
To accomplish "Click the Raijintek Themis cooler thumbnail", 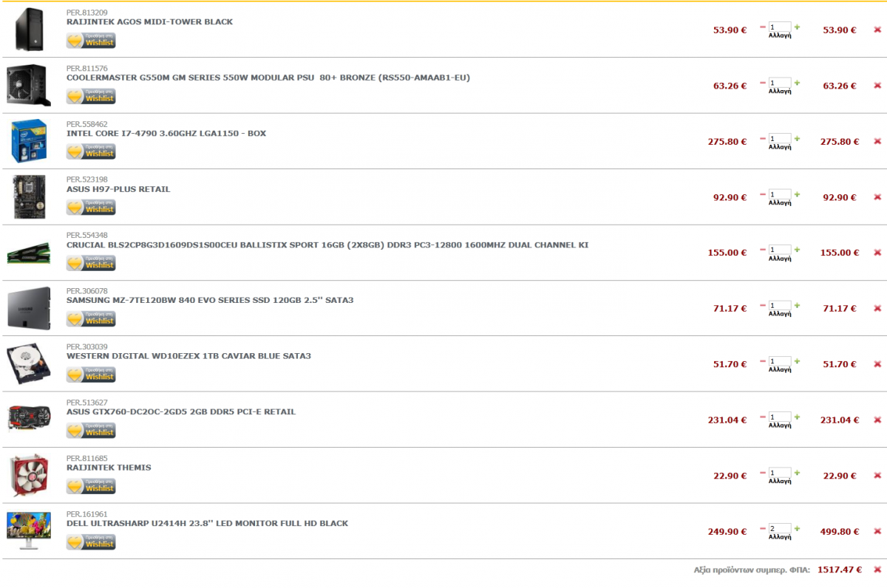I will (x=29, y=475).
